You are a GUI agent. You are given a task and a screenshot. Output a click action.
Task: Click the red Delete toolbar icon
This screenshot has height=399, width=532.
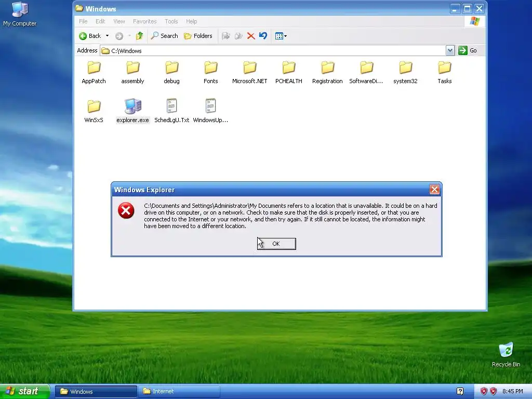pyautogui.click(x=251, y=36)
